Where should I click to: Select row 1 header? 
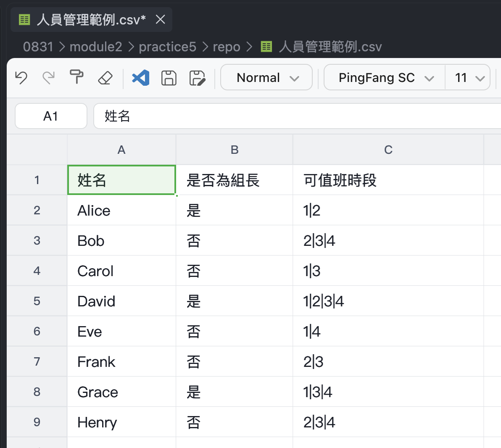(x=37, y=180)
